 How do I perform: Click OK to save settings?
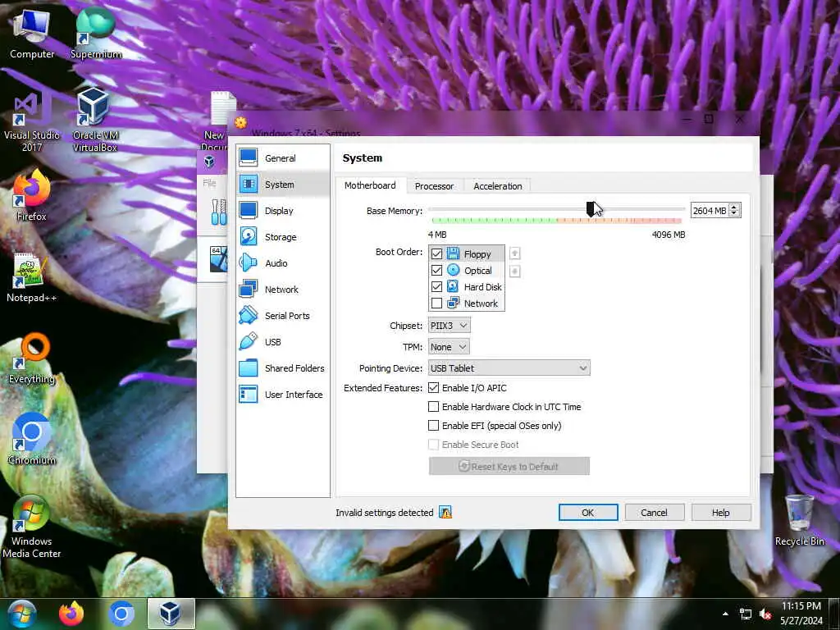tap(587, 513)
